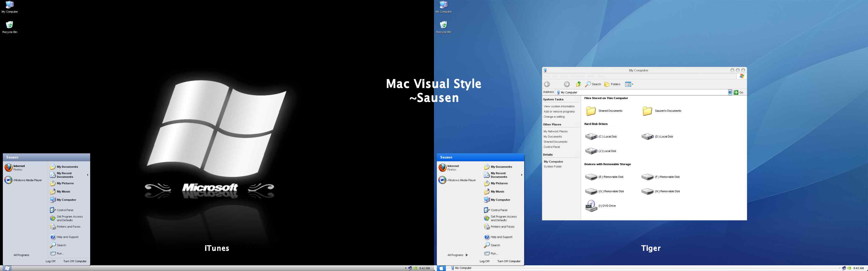
Task: Select the (J:) Local Disk drive
Action: (x=601, y=151)
